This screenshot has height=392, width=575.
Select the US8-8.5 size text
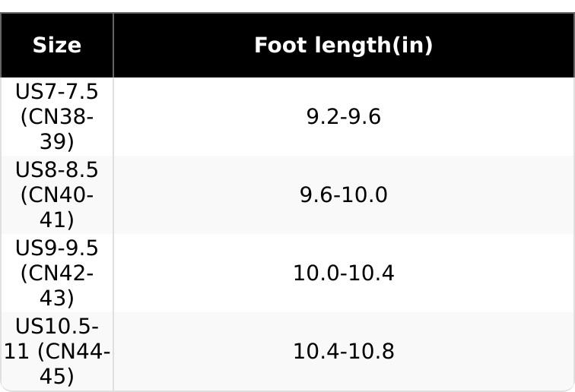(57, 170)
